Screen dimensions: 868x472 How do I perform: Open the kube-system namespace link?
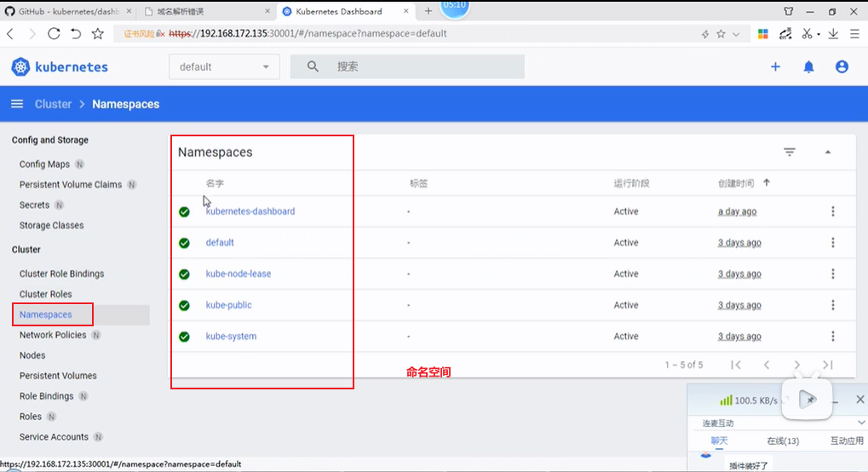231,337
